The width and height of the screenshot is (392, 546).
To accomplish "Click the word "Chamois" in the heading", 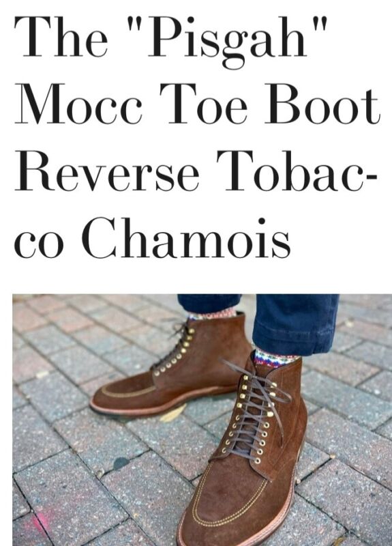I will pyautogui.click(x=186, y=237).
